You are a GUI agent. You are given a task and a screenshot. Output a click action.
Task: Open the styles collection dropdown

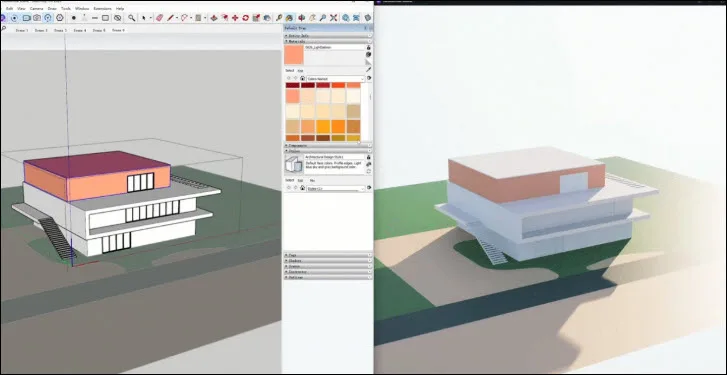point(335,188)
